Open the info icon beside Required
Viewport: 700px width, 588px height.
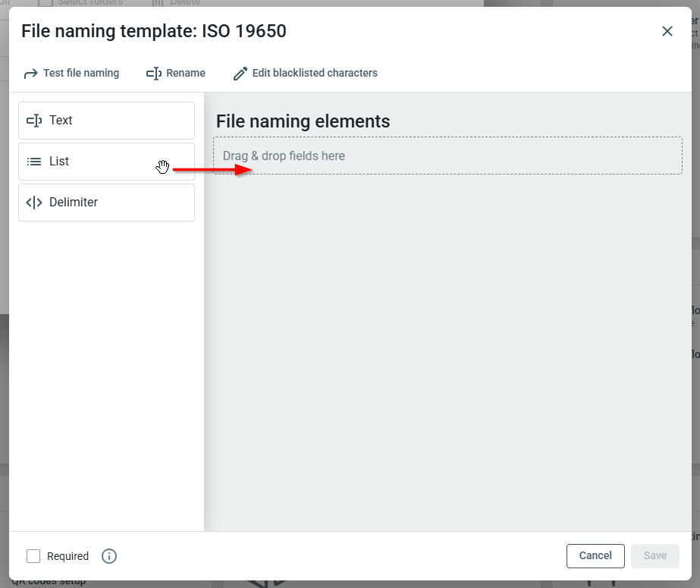pyautogui.click(x=109, y=556)
